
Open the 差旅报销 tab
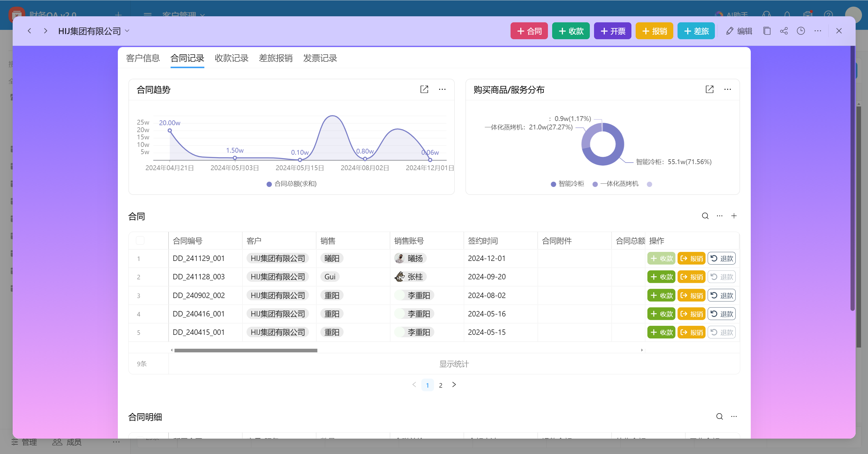coord(276,58)
